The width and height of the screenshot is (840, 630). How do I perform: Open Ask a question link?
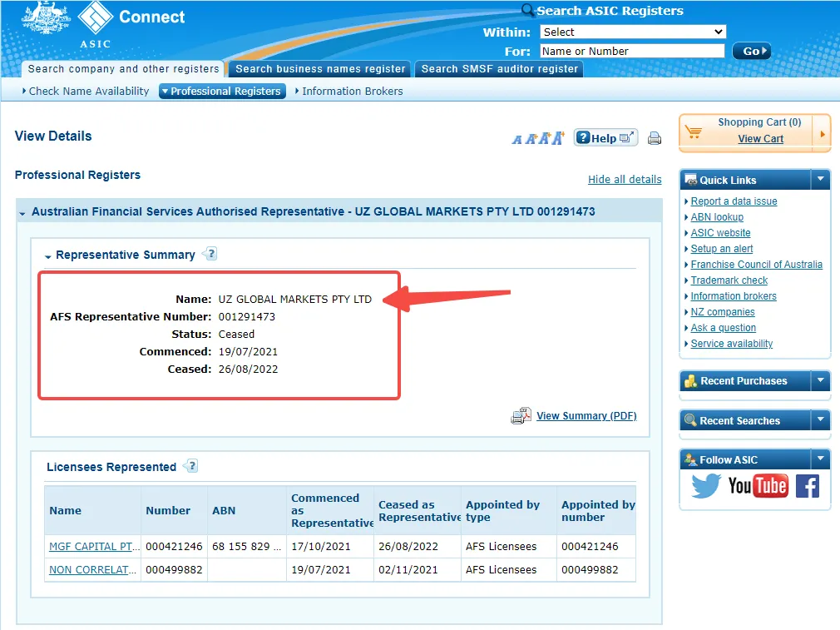tap(724, 328)
